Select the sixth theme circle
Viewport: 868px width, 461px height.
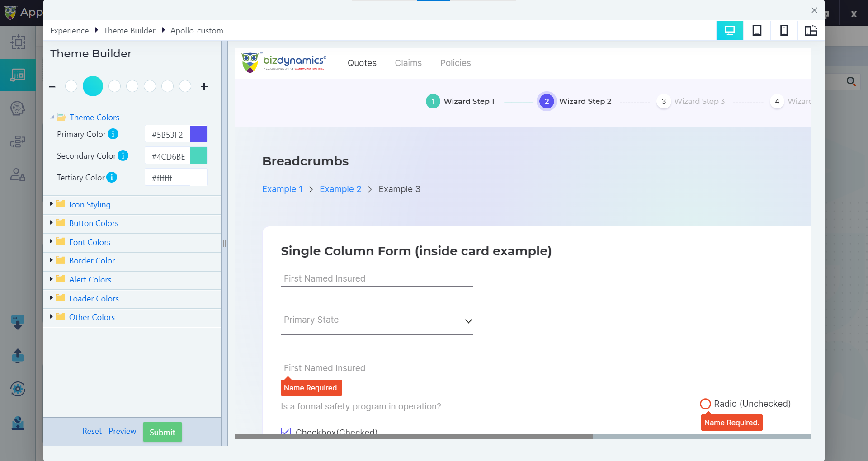[167, 86]
